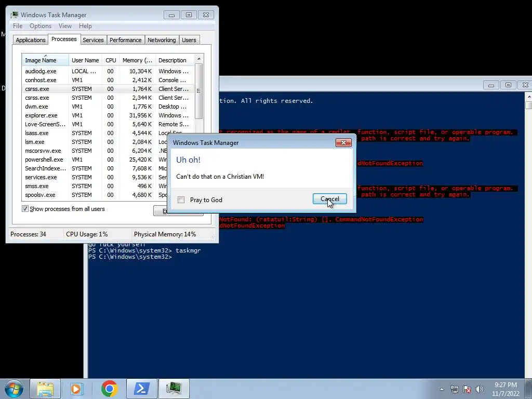
Task: Select the dwm.exe process row
Action: (108, 107)
